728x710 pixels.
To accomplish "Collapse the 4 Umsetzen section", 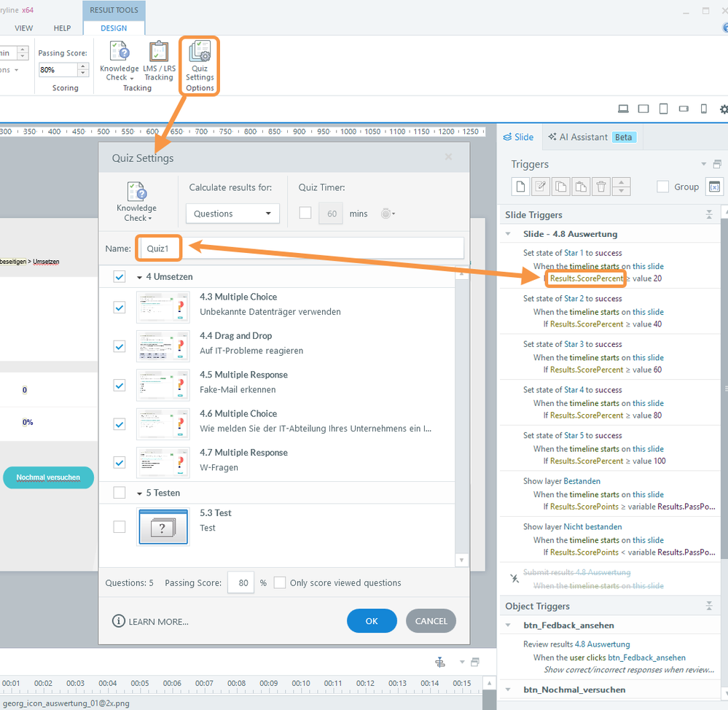I will 139,277.
